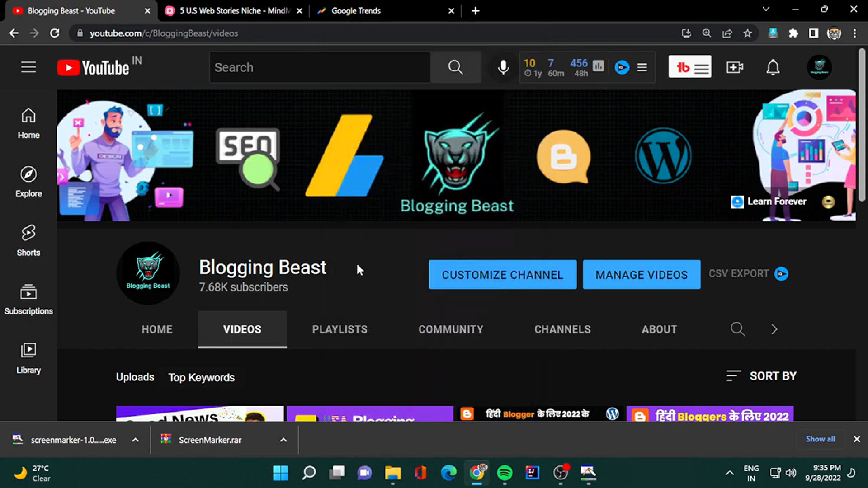Show hidden system tray icons
The image size is (868, 488).
click(x=730, y=473)
